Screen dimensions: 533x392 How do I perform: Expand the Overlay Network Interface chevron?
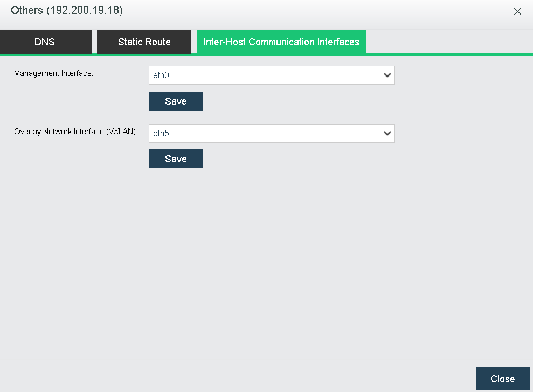[x=387, y=133]
